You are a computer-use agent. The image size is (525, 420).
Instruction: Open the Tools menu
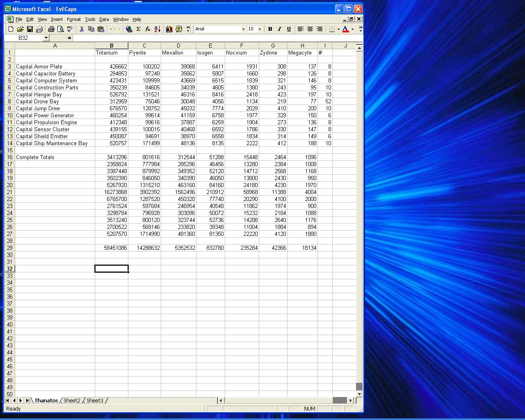point(90,19)
